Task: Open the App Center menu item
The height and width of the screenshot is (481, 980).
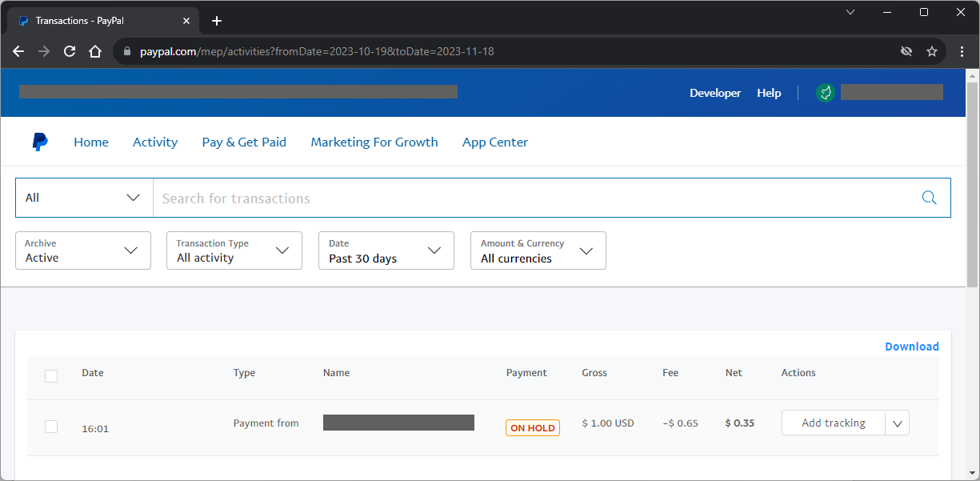Action: click(x=494, y=142)
